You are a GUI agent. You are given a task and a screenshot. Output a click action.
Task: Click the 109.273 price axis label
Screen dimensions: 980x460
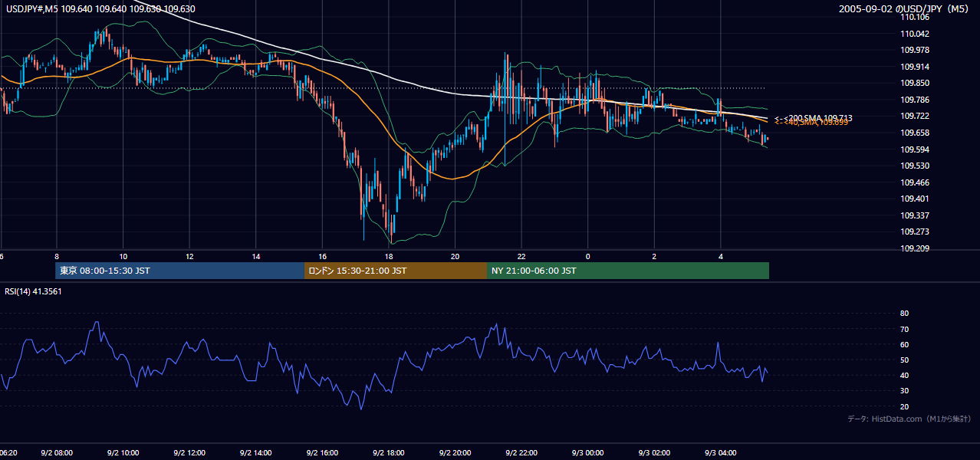916,232
